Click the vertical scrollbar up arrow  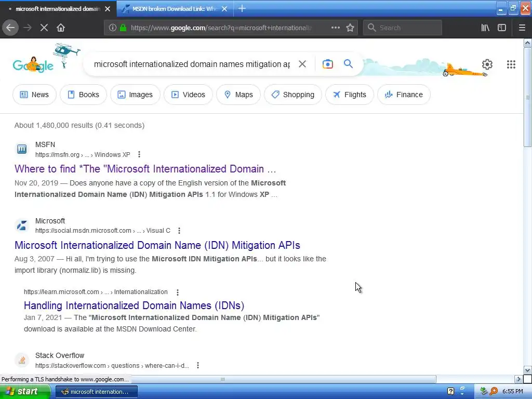pyautogui.click(x=527, y=43)
